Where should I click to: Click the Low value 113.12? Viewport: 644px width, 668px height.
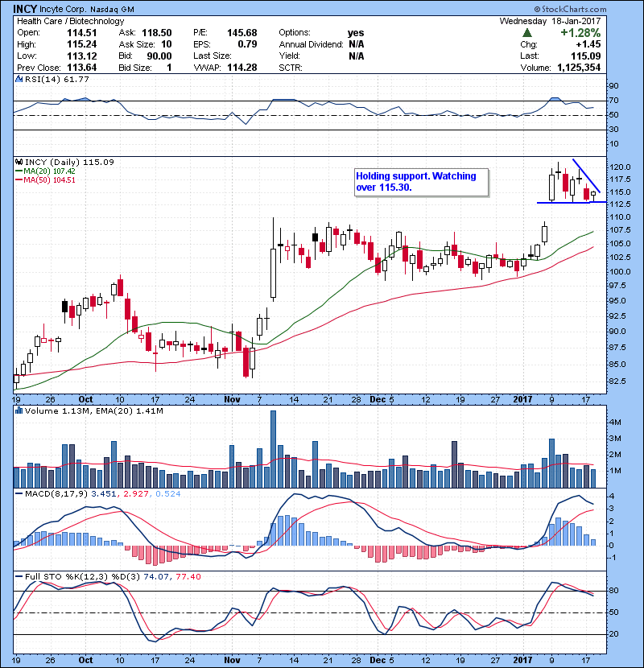[82, 56]
